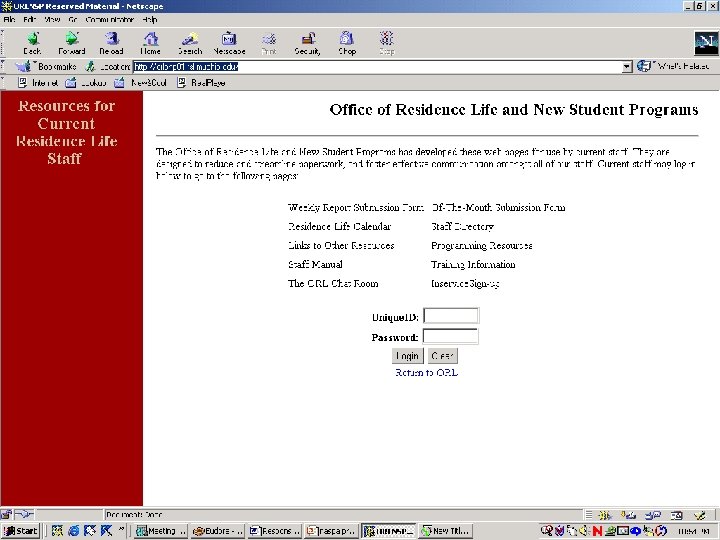Open the New&Cool personal toolbar folder
Screen dimensions: 720x540
pos(140,83)
